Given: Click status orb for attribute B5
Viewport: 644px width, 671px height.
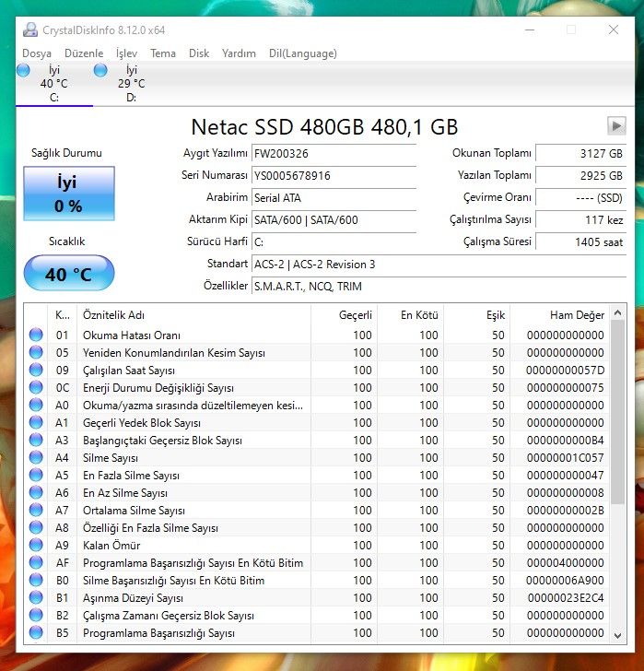Looking at the screenshot, I should coord(36,632).
